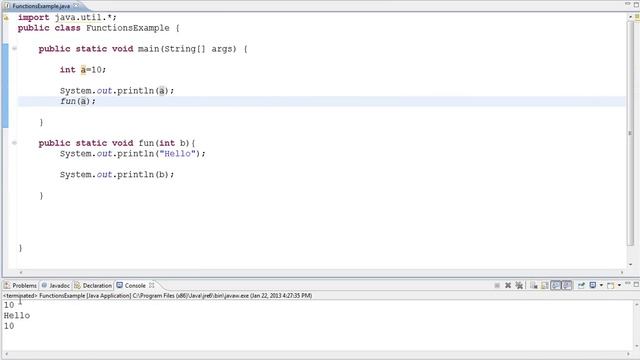Toggle Show Console on standard output change

[556, 285]
